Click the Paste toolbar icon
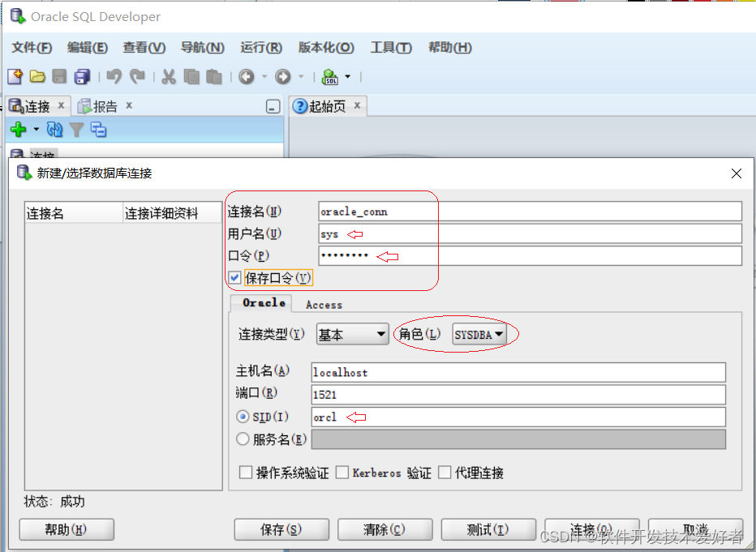The image size is (756, 552). click(213, 76)
